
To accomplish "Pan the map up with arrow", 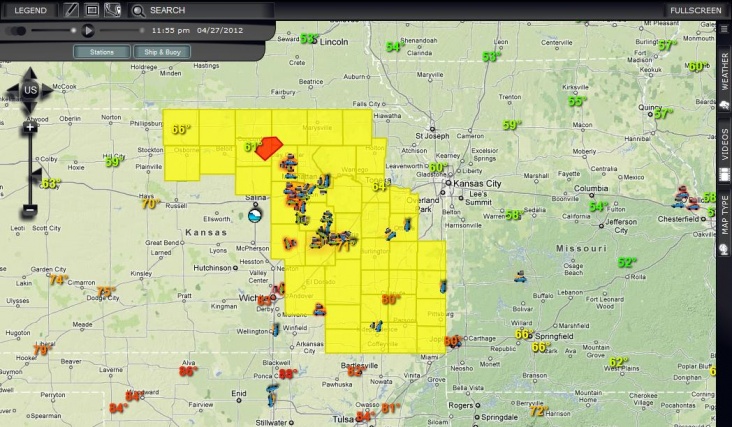I will (x=30, y=74).
